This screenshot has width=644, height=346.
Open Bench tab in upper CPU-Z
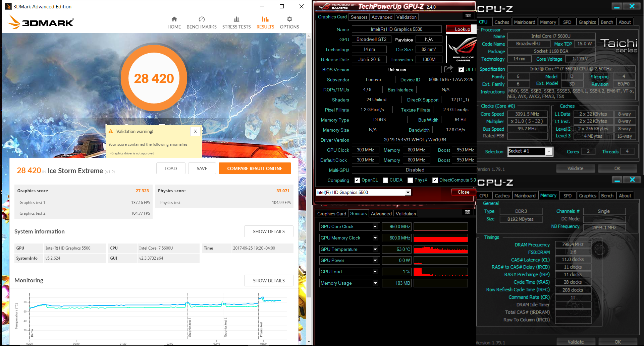pyautogui.click(x=607, y=22)
